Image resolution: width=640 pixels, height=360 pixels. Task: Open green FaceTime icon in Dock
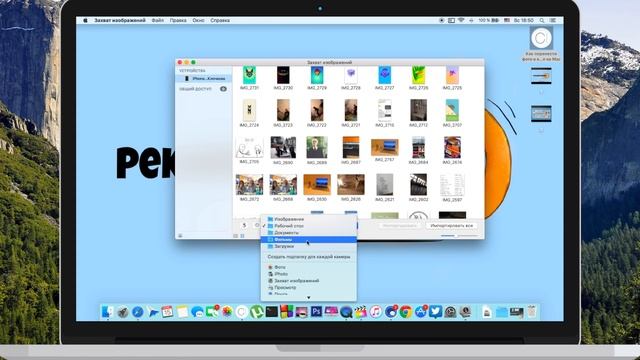pyautogui.click(x=212, y=312)
